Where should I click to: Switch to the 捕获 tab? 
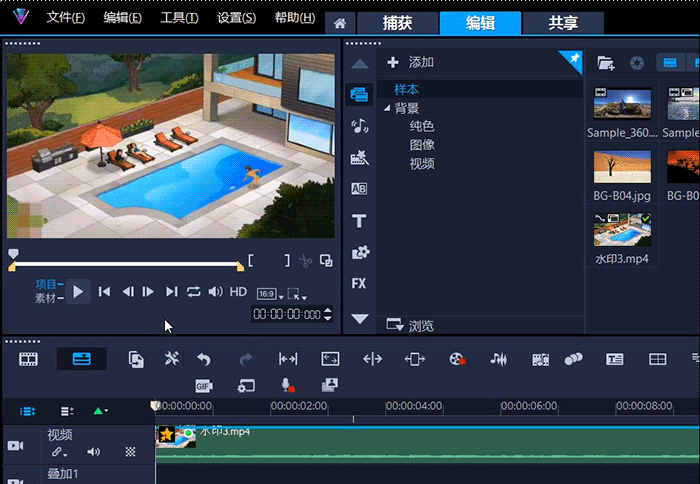397,23
